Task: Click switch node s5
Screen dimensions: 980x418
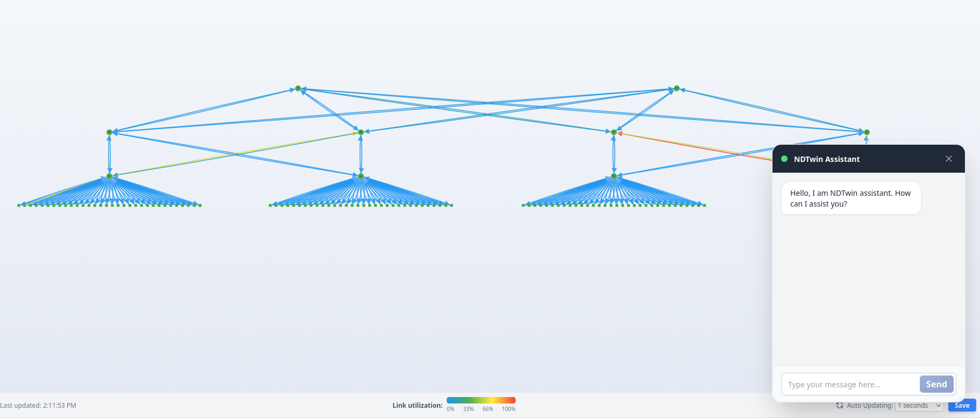Action: coord(109,132)
